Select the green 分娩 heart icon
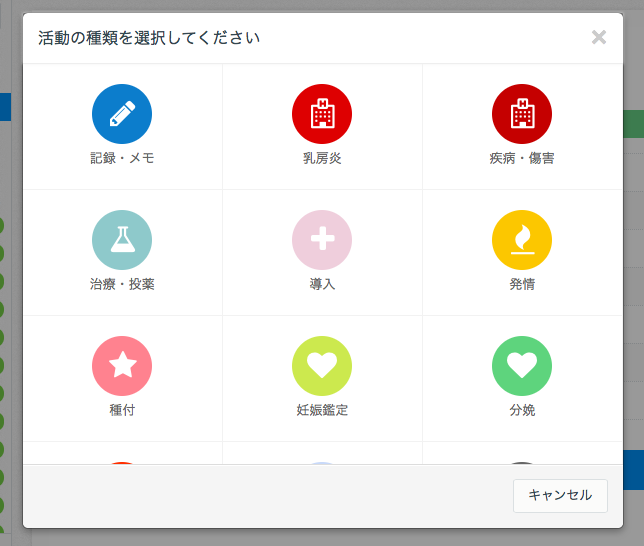Screen dimensions: 644x546 tap(522, 366)
